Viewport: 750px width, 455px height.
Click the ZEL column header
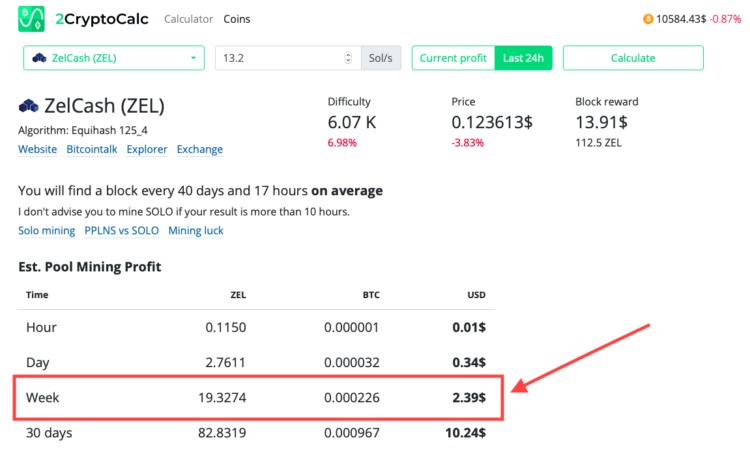pyautogui.click(x=238, y=295)
